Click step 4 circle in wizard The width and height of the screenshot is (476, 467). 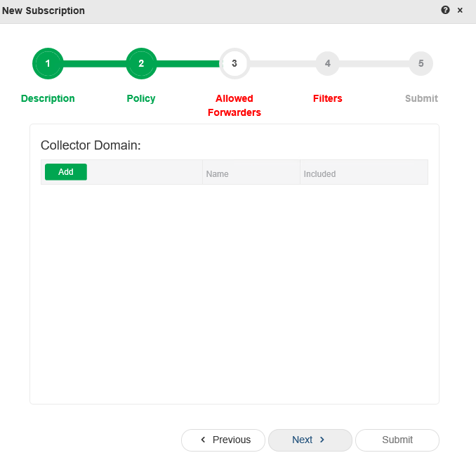pyautogui.click(x=328, y=63)
